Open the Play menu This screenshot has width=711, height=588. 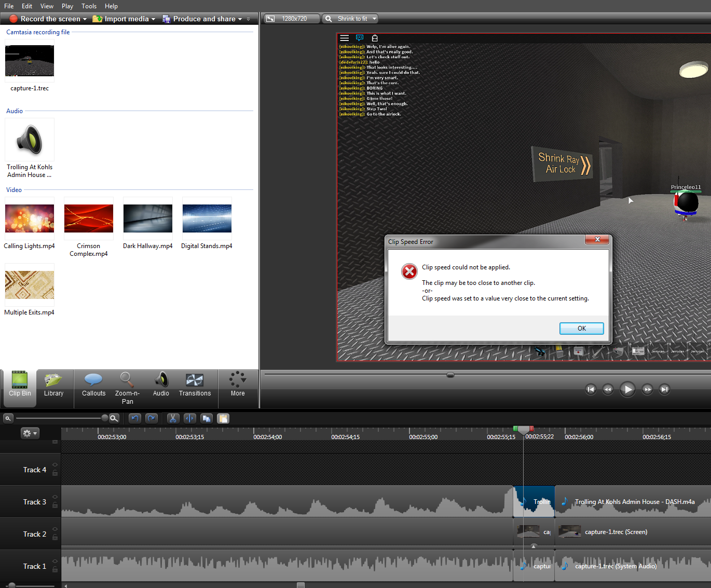[x=67, y=6]
